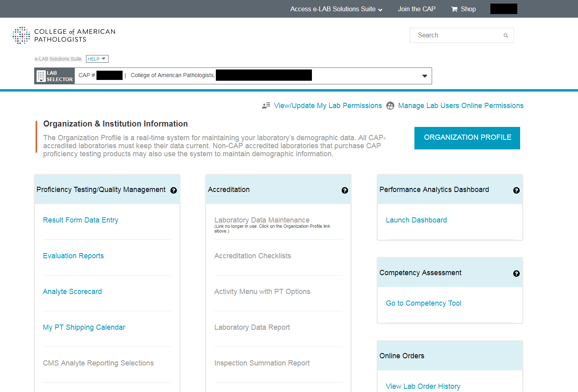The height and width of the screenshot is (392, 578).
Task: Open help icon on Performance Analytics Dashboard
Action: 517,190
